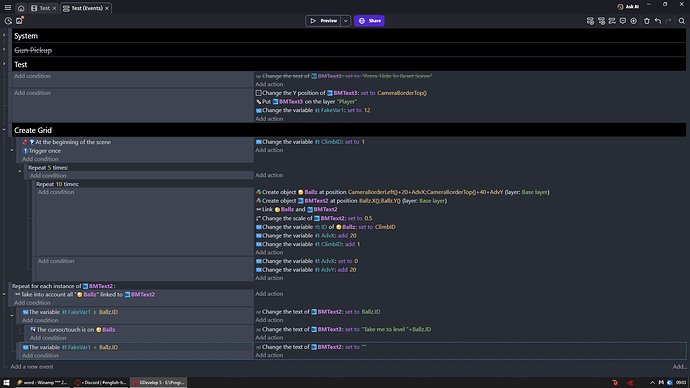690x388 pixels.
Task: Undo the last change
Action: pyautogui.click(x=658, y=21)
